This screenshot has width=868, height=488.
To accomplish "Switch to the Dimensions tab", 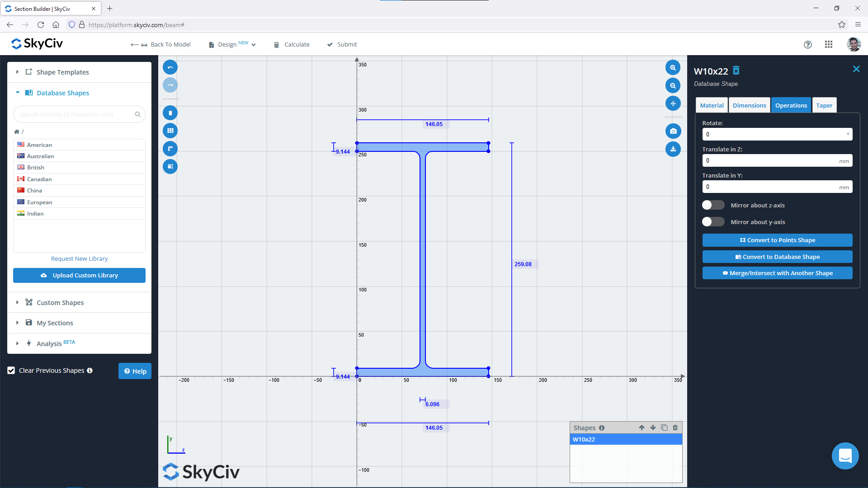I will (x=750, y=105).
